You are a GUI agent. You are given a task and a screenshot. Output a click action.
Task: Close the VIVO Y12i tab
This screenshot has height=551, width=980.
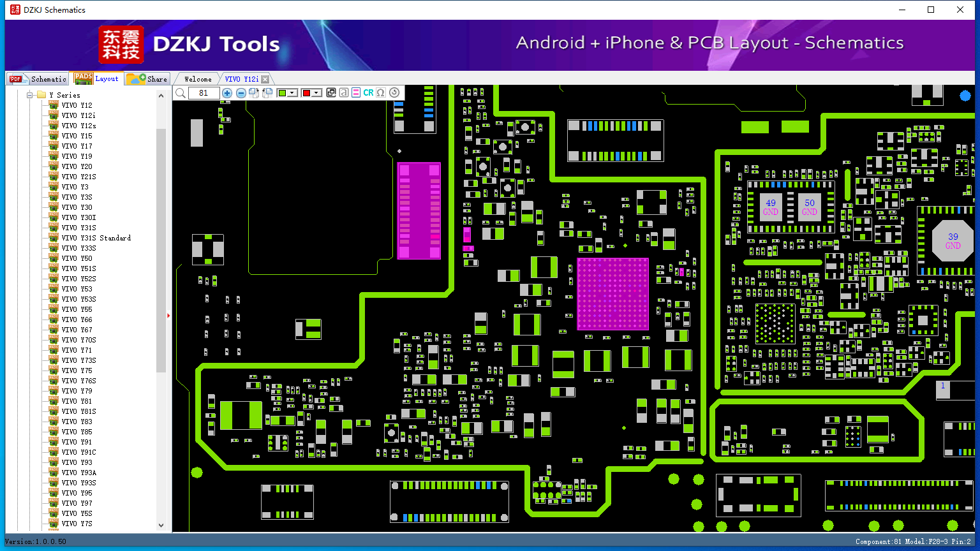[x=265, y=79]
